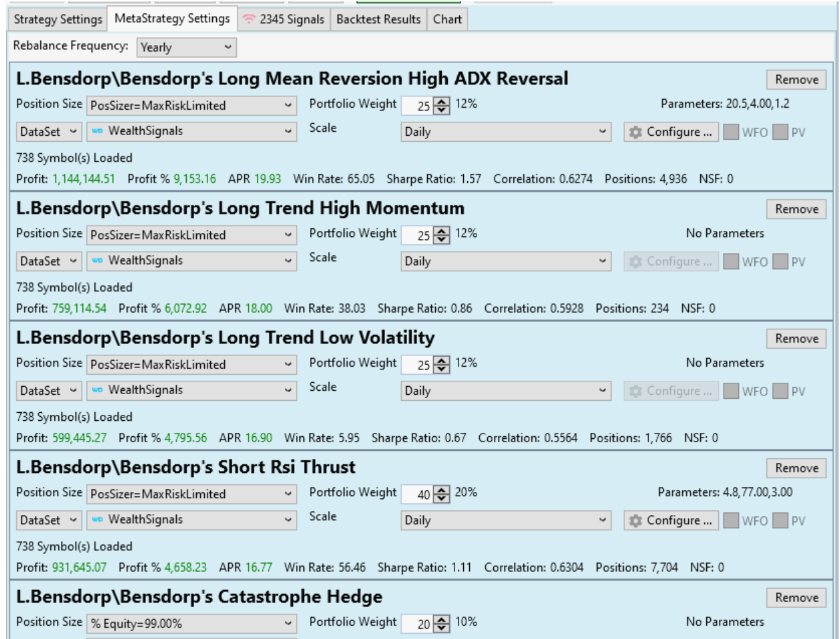This screenshot has width=840, height=639.
Task: Click the signal icon on 2345 Signals tab
Action: coord(249,19)
